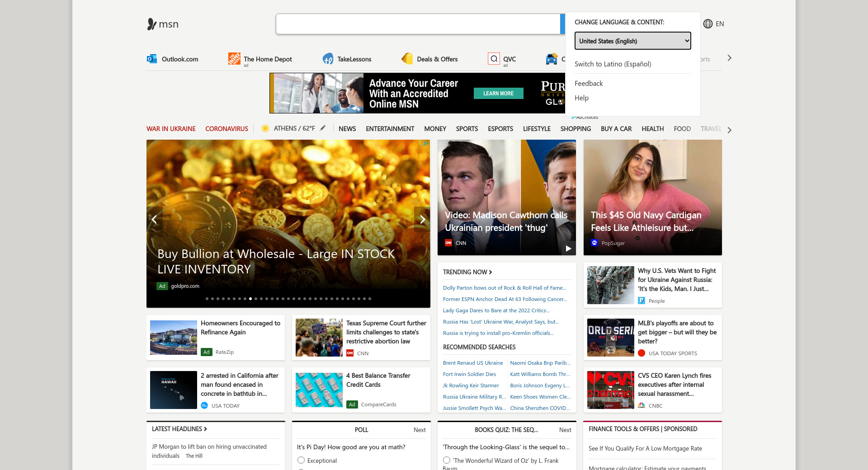The image size is (868, 470).
Task: Open the Outlook.com envelope icon
Action: pyautogui.click(x=151, y=59)
